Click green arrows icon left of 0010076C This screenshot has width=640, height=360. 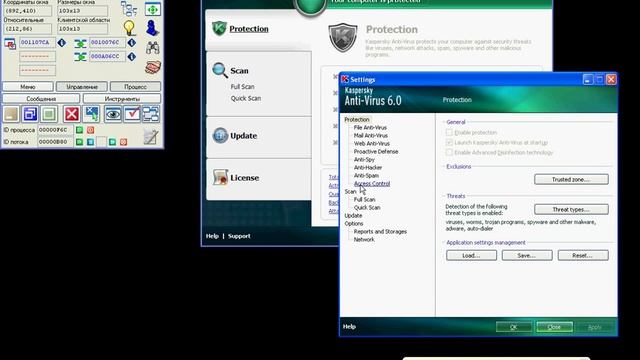coord(80,43)
